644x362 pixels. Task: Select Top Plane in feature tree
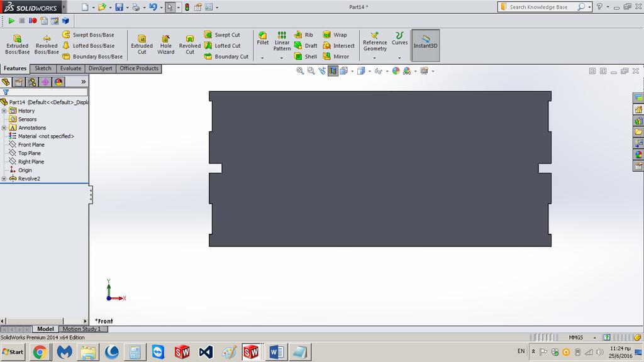pyautogui.click(x=25, y=153)
